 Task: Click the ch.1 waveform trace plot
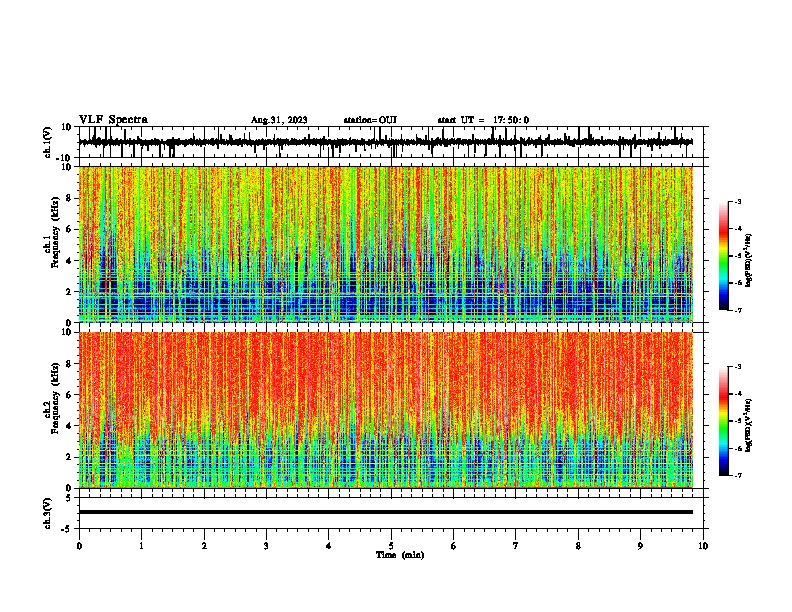click(x=385, y=142)
